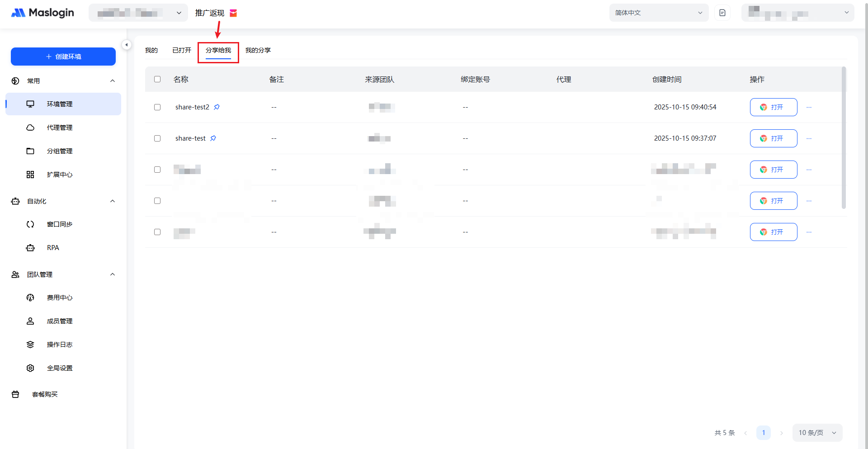
Task: Click the pin icon beside share-test
Action: (213, 138)
